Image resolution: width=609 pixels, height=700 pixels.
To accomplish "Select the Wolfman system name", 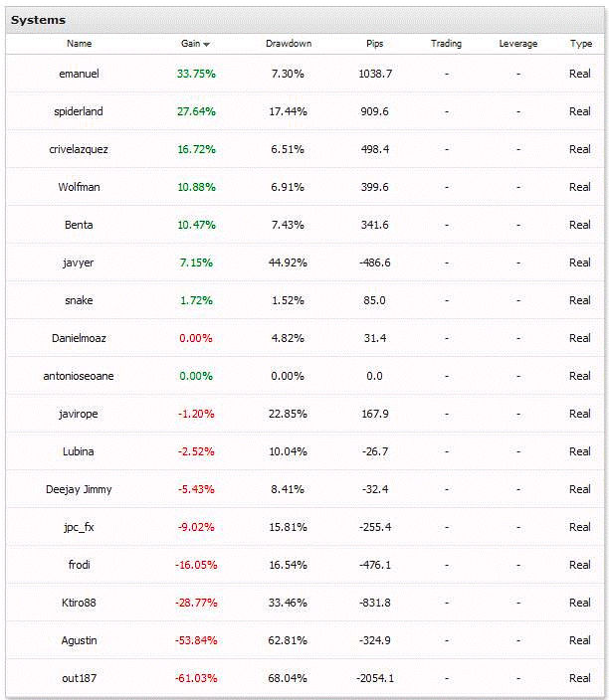I will tap(79, 187).
